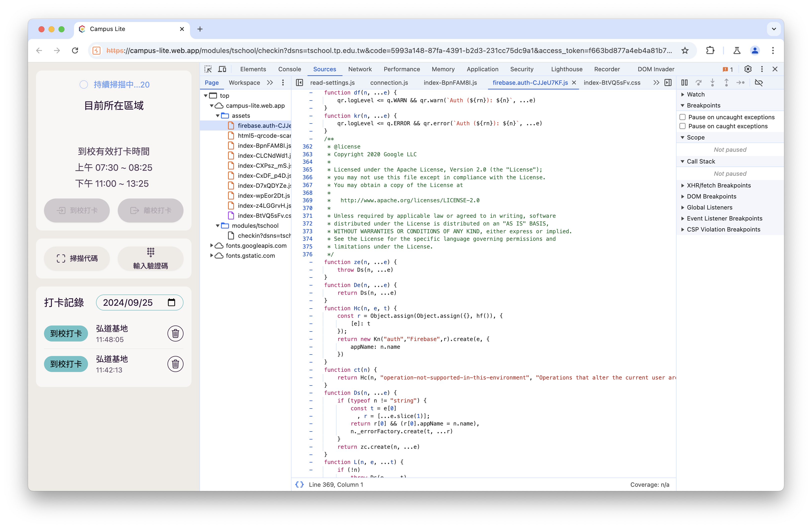Screen dimensions: 812x528
Task: Toggle the device toolbar icon
Action: coord(222,69)
